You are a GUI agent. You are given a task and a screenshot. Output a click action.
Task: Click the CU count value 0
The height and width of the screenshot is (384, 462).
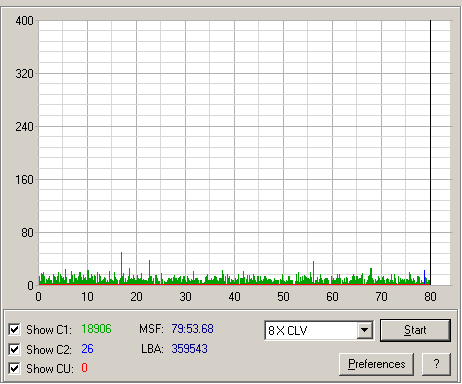[x=84, y=368]
